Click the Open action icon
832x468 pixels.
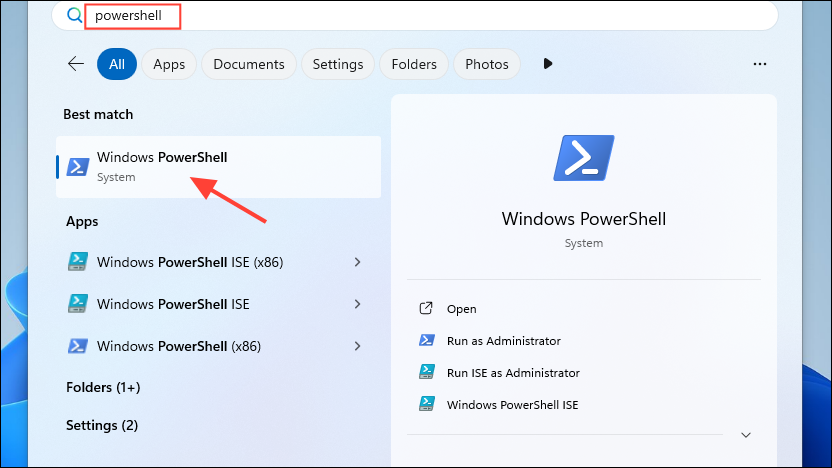click(x=426, y=308)
